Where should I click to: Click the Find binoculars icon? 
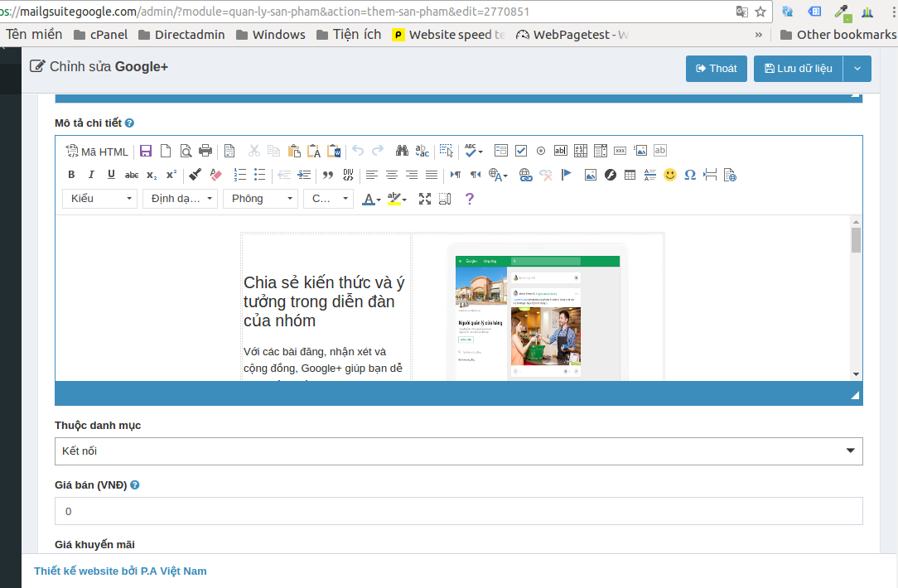402,152
